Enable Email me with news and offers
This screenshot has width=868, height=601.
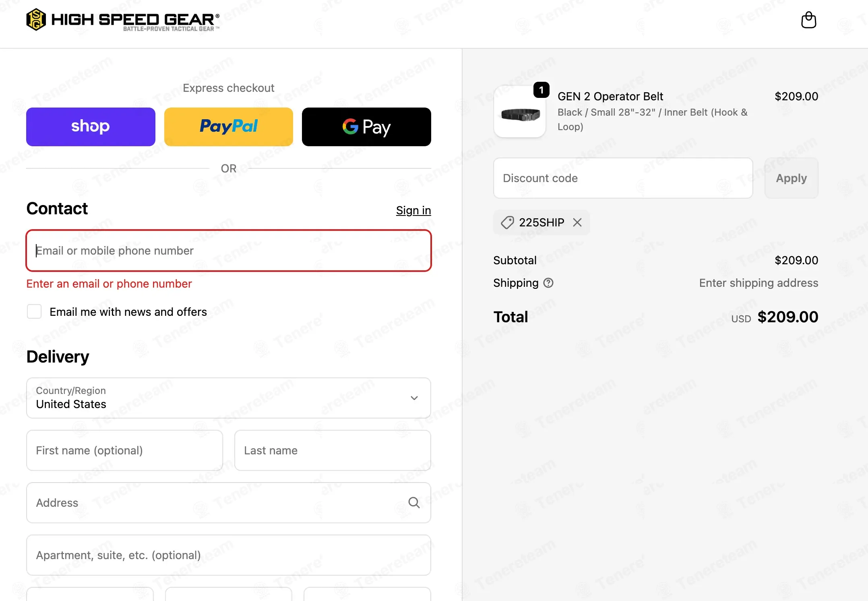coord(34,312)
